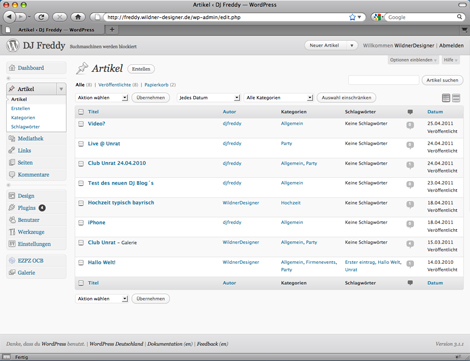Click the Kommentare speech bubble icon

[x=12, y=174]
